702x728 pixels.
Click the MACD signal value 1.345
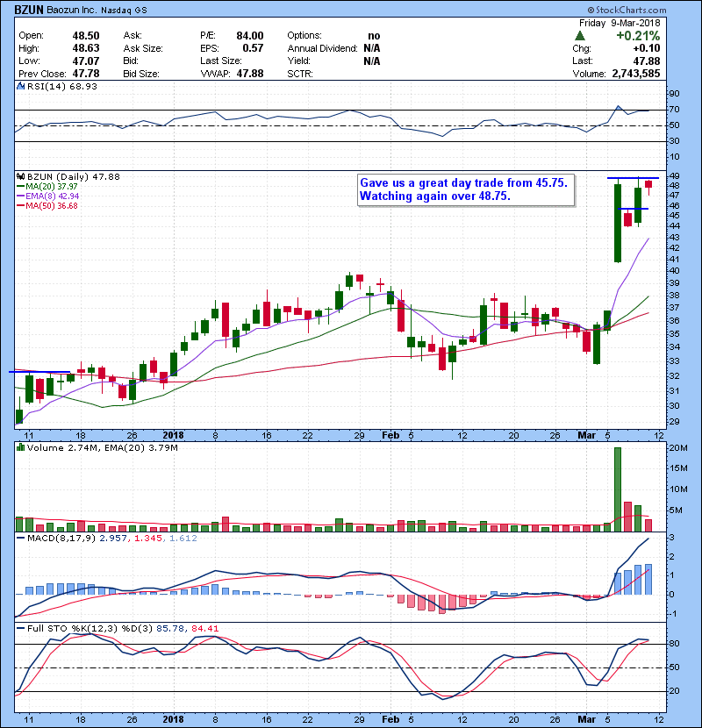coord(147,539)
